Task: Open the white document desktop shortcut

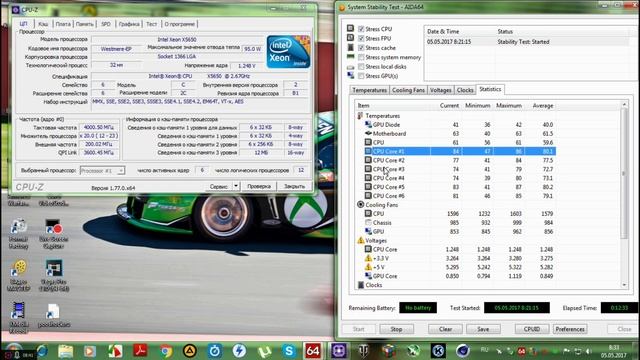Action: pos(53,312)
